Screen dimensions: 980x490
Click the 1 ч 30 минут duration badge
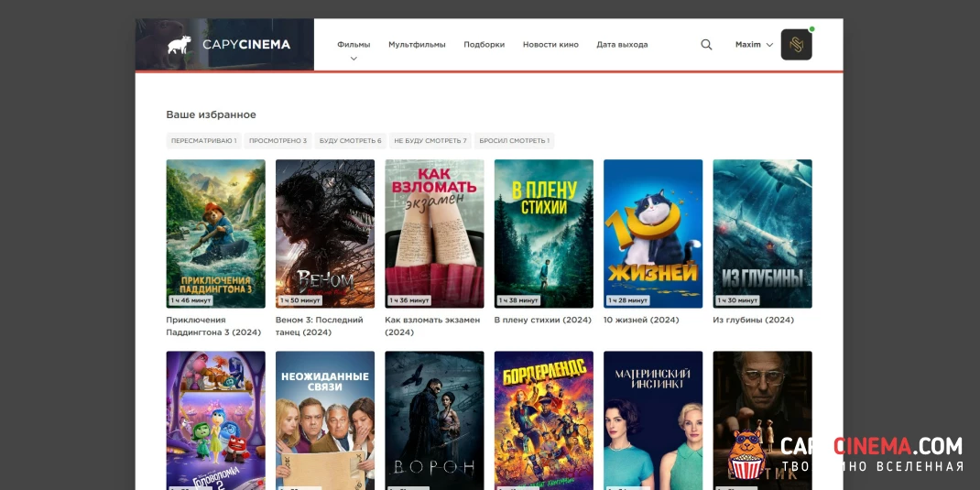click(737, 300)
